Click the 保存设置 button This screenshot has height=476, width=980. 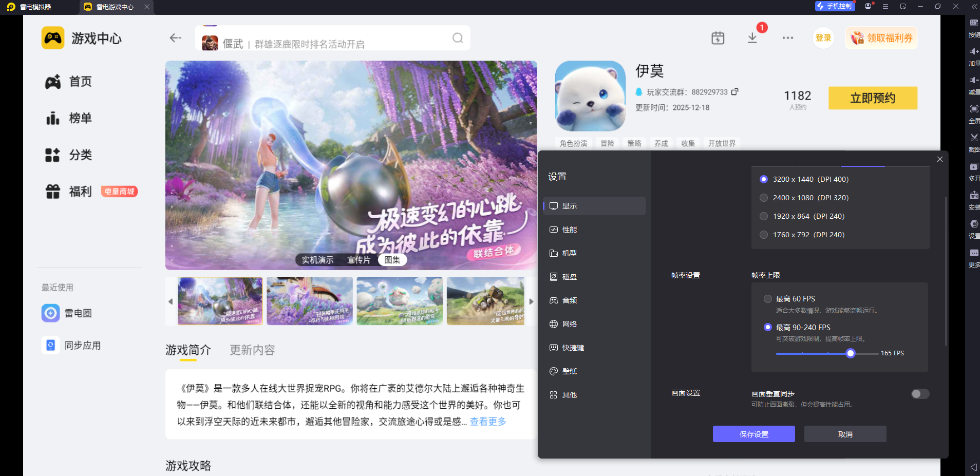pos(754,434)
